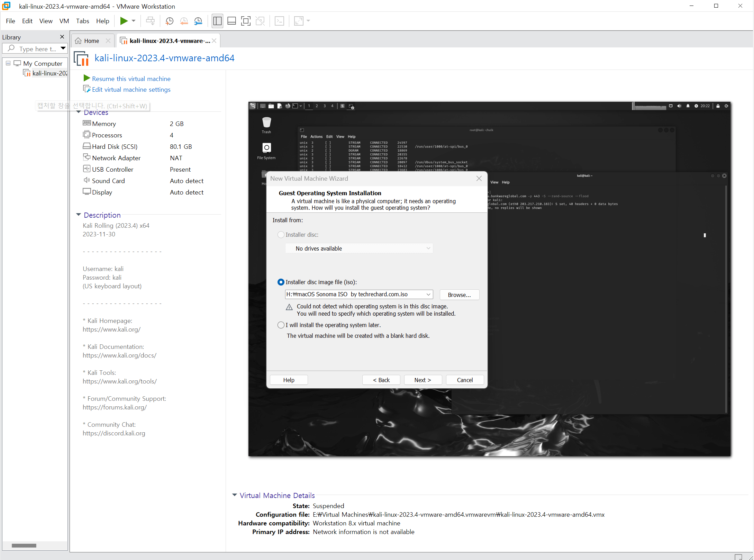Collapse the Description section
This screenshot has width=754, height=560.
pyautogui.click(x=79, y=215)
